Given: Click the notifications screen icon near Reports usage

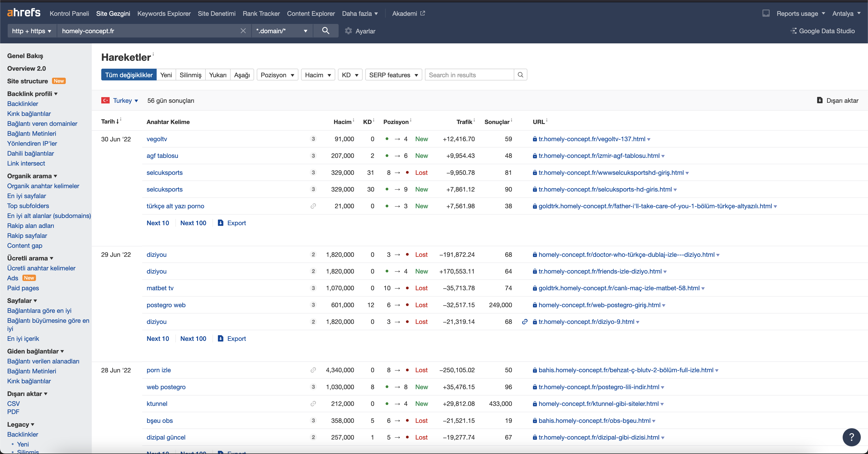Looking at the screenshot, I should point(766,14).
